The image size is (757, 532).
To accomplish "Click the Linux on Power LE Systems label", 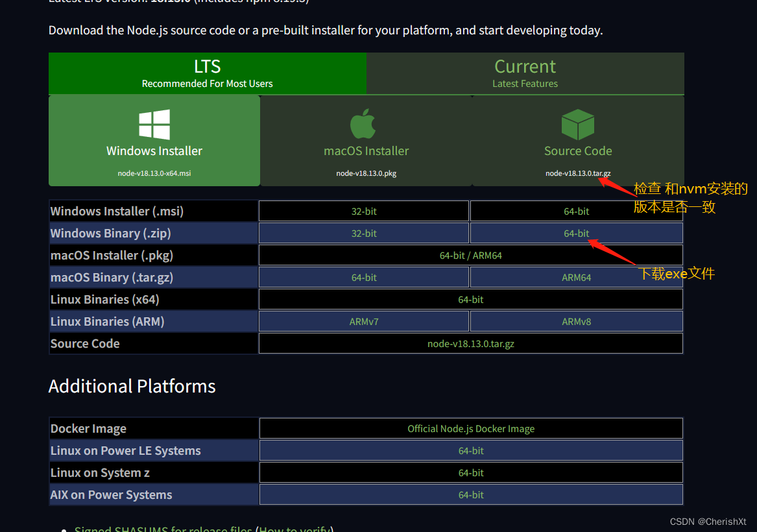I will click(x=126, y=451).
